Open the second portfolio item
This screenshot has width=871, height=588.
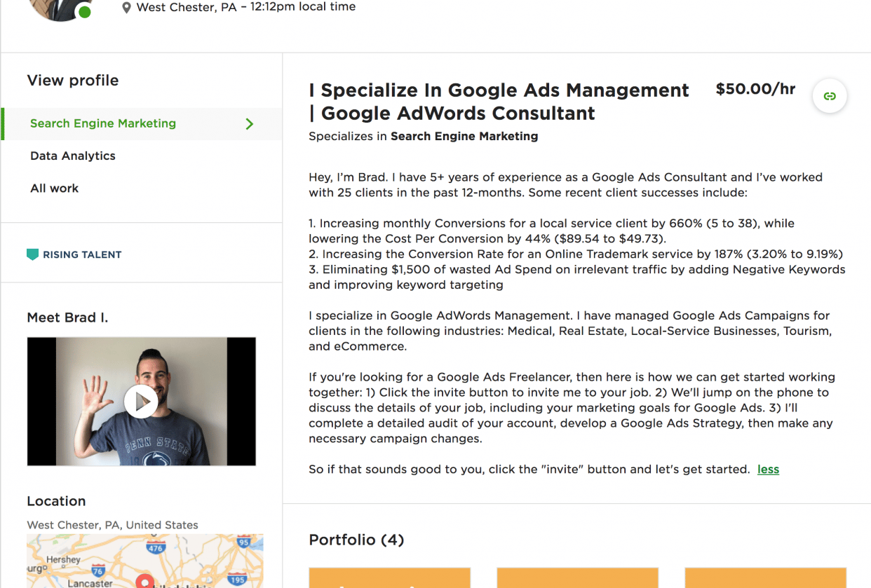(x=577, y=578)
